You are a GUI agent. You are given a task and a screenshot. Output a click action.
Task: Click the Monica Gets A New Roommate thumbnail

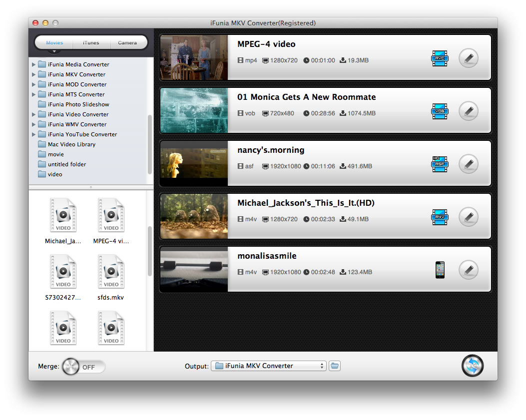tap(194, 110)
